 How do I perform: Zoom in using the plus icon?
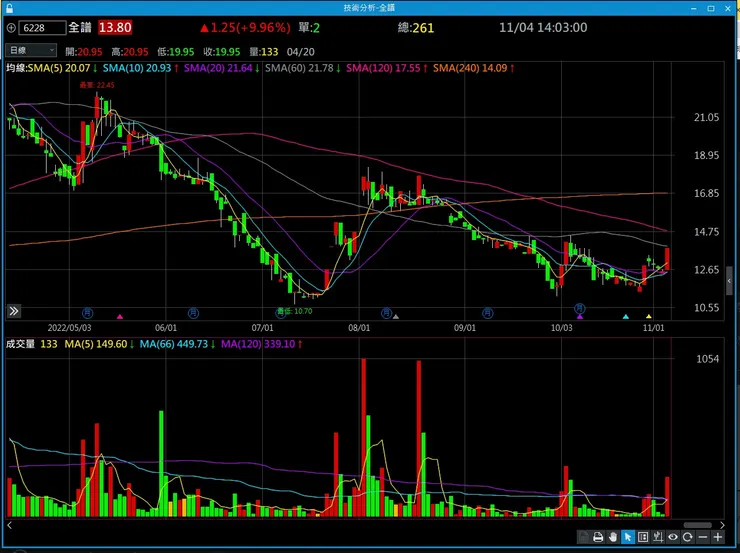[x=718, y=537]
